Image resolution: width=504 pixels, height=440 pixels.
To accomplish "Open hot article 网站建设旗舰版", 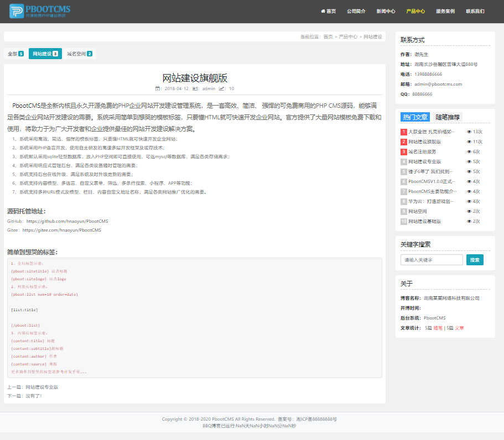I will tap(424, 142).
